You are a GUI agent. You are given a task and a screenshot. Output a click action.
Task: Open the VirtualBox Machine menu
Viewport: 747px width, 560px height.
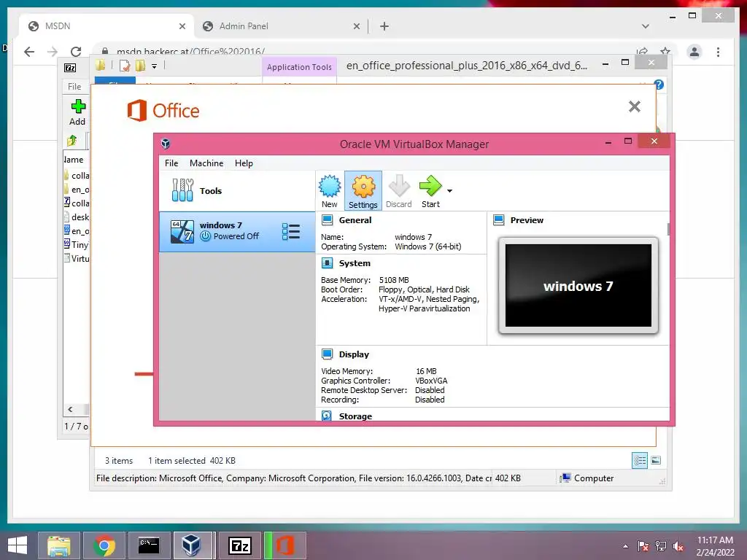click(206, 163)
